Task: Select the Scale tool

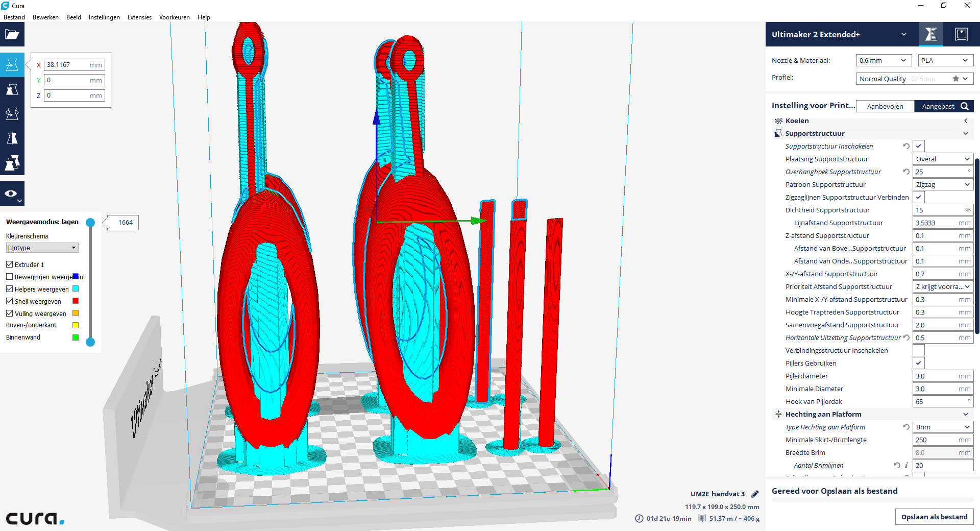Action: tap(12, 89)
